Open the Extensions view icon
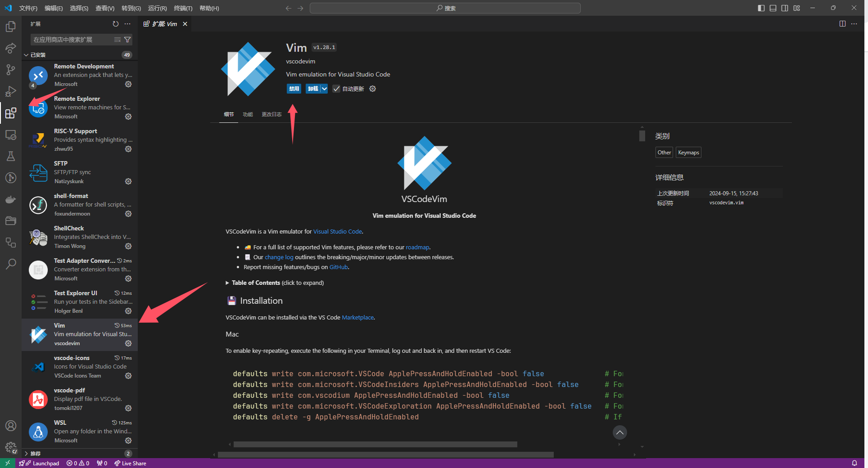The image size is (868, 468). pos(11,113)
